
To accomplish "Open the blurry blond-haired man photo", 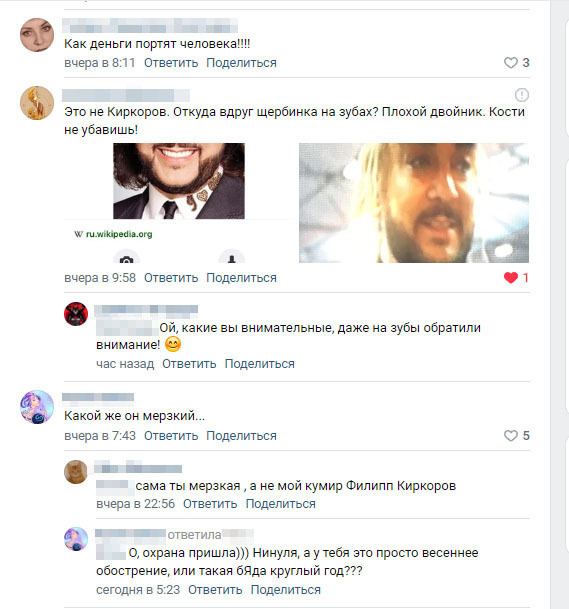I will tap(414, 203).
